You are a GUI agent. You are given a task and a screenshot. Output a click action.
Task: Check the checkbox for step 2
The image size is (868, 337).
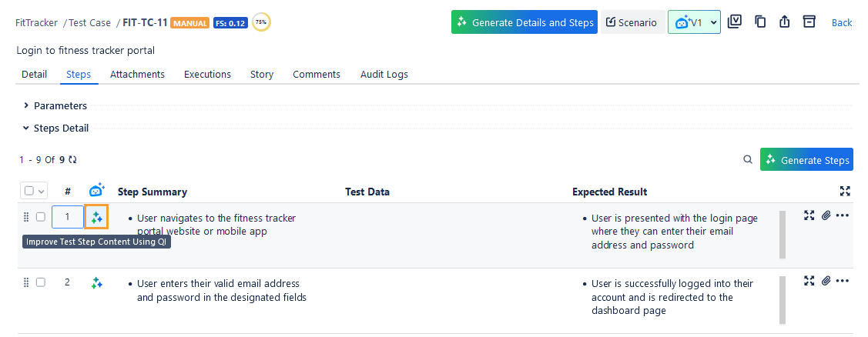(x=41, y=282)
